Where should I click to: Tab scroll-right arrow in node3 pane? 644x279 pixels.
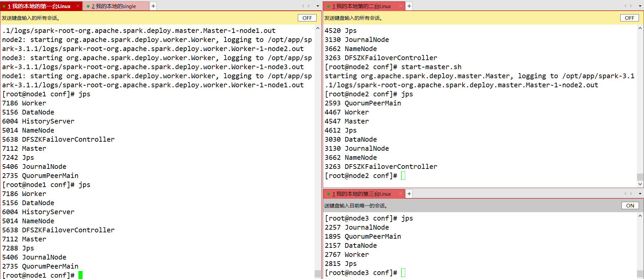(631, 194)
